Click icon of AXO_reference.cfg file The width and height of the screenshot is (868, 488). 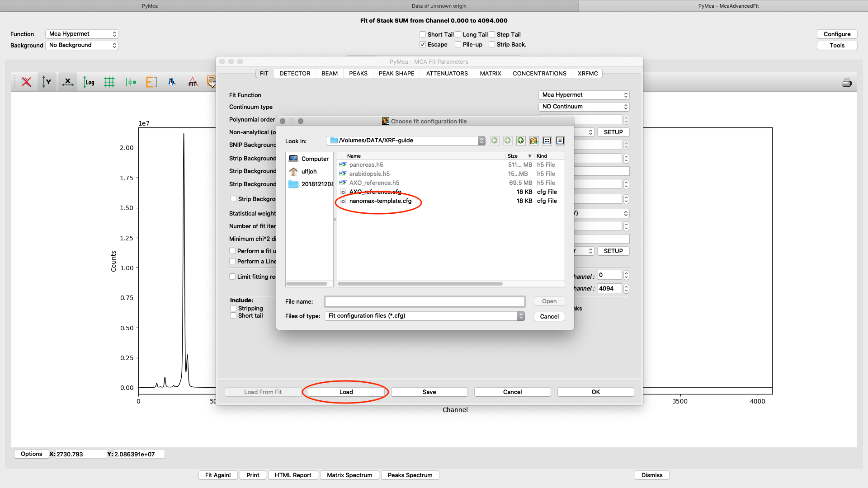(x=343, y=192)
